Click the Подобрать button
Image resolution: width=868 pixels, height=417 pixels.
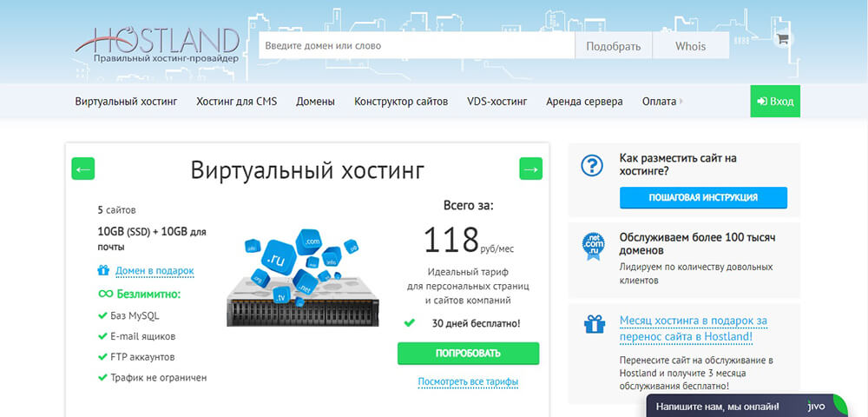[x=614, y=45]
